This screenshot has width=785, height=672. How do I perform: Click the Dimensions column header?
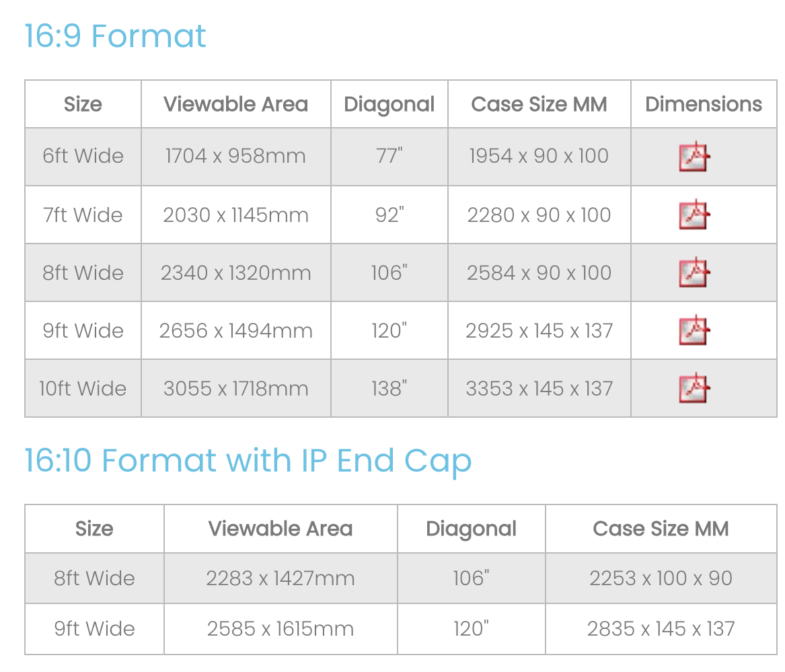(x=703, y=104)
